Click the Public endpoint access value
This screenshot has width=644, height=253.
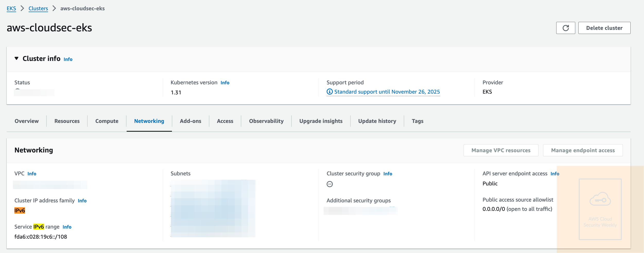pos(490,184)
